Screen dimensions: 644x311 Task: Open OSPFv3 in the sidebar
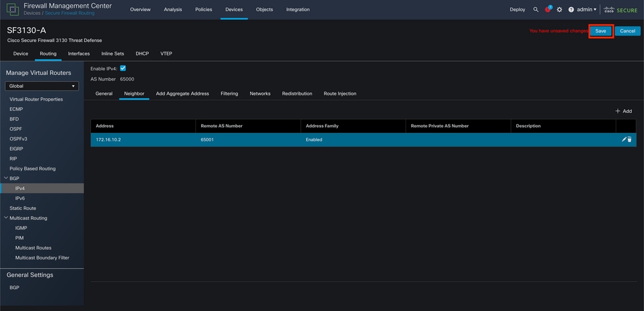18,139
